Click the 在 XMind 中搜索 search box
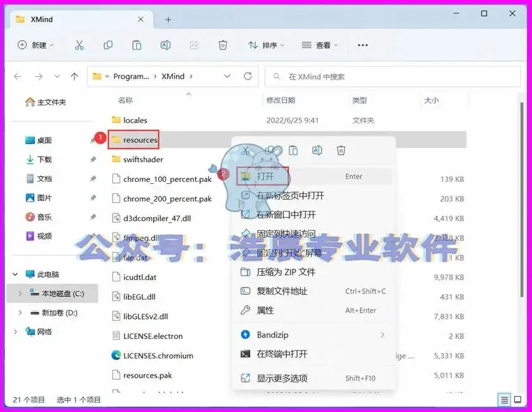The height and width of the screenshot is (412, 532). pyautogui.click(x=393, y=77)
